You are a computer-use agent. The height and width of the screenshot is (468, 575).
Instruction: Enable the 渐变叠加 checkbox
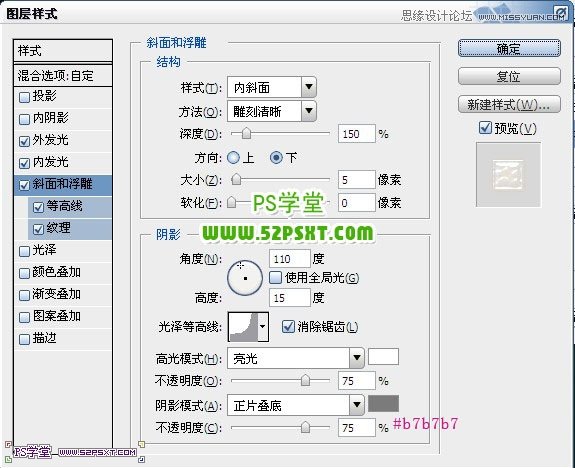pos(24,295)
